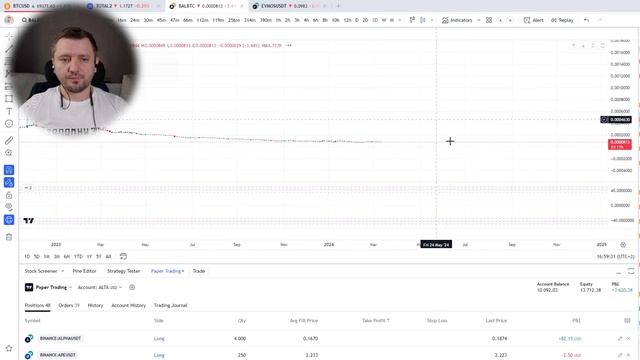Collapse the indicator pane legend chevron

[x=26, y=188]
